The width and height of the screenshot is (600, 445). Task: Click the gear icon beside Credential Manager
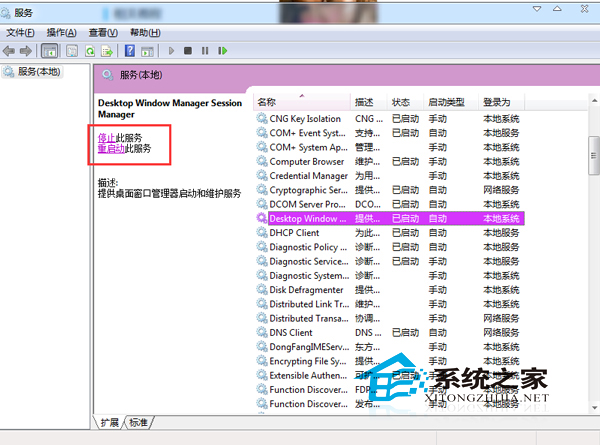pyautogui.click(x=262, y=175)
